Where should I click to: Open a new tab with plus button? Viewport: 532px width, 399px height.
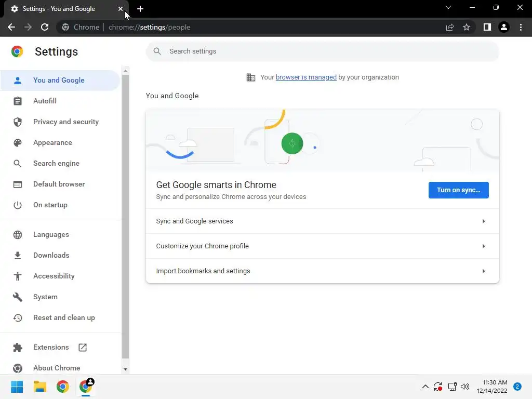coord(140,9)
